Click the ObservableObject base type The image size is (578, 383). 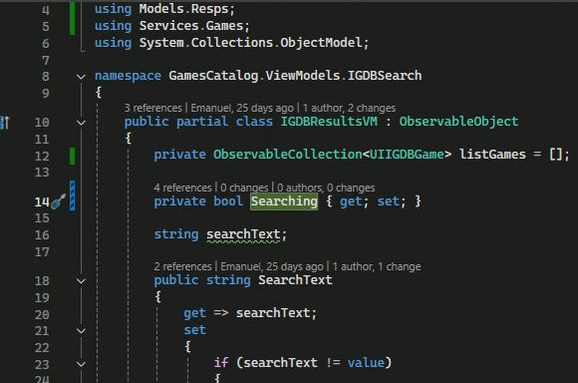point(459,122)
